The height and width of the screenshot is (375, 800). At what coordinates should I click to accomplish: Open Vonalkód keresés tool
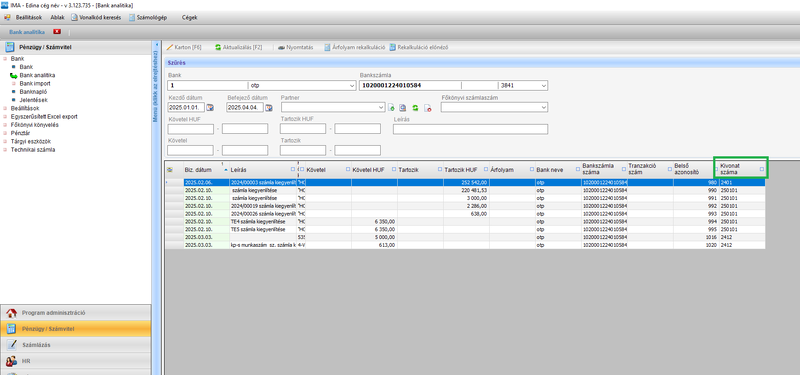point(96,17)
